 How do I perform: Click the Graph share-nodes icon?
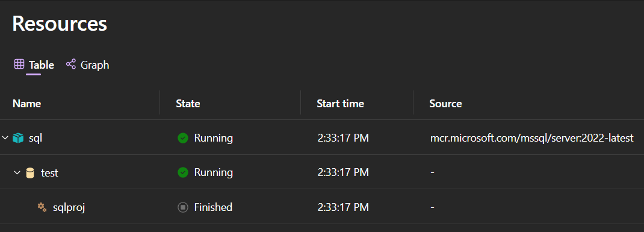click(70, 64)
